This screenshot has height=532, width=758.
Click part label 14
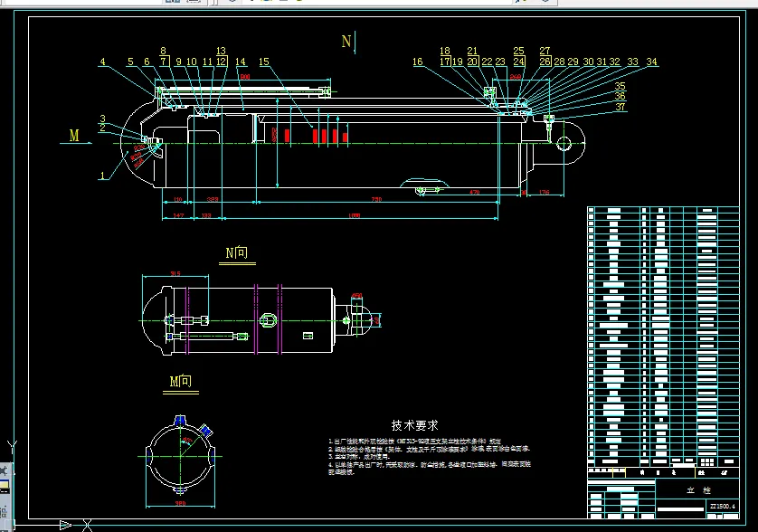[241, 62]
